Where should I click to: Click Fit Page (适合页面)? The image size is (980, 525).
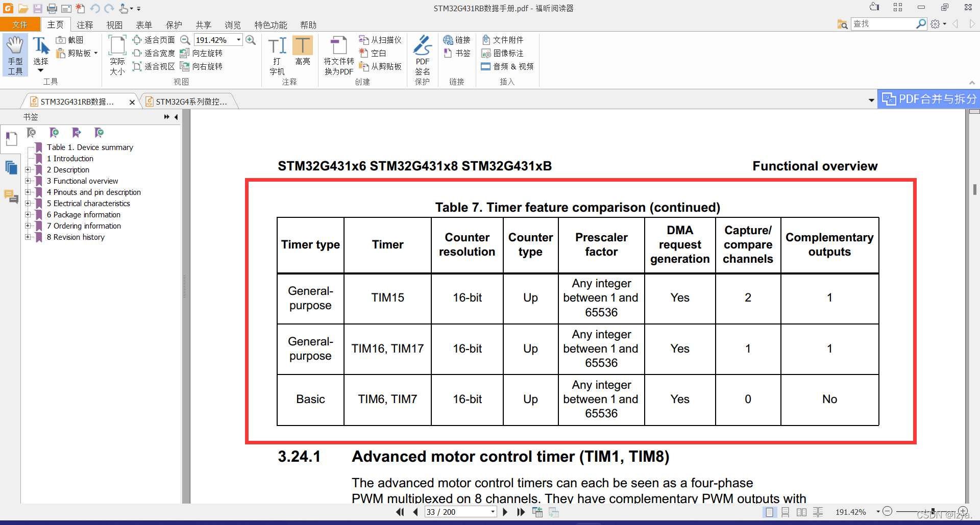coord(154,40)
